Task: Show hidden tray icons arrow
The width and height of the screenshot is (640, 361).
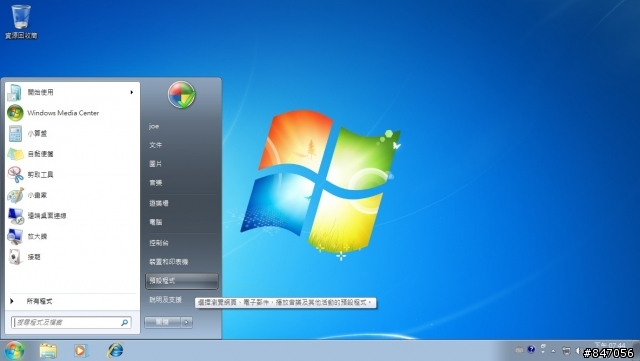Action: [553, 351]
